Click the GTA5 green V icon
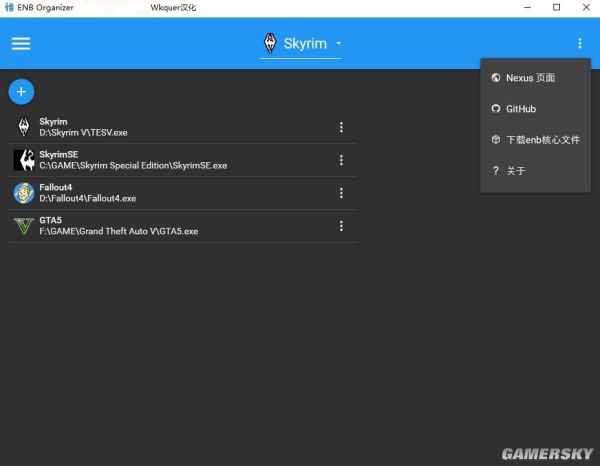Image resolution: width=600 pixels, height=466 pixels. pos(24,226)
